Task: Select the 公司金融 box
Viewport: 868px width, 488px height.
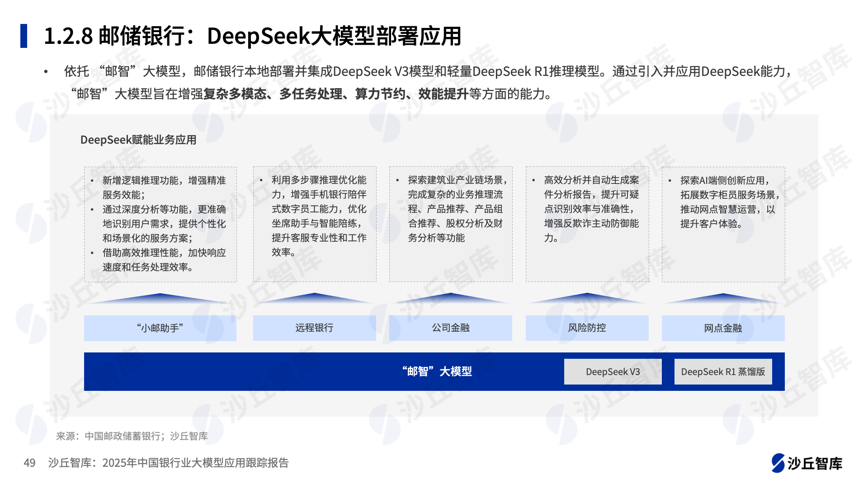Action: click(451, 328)
